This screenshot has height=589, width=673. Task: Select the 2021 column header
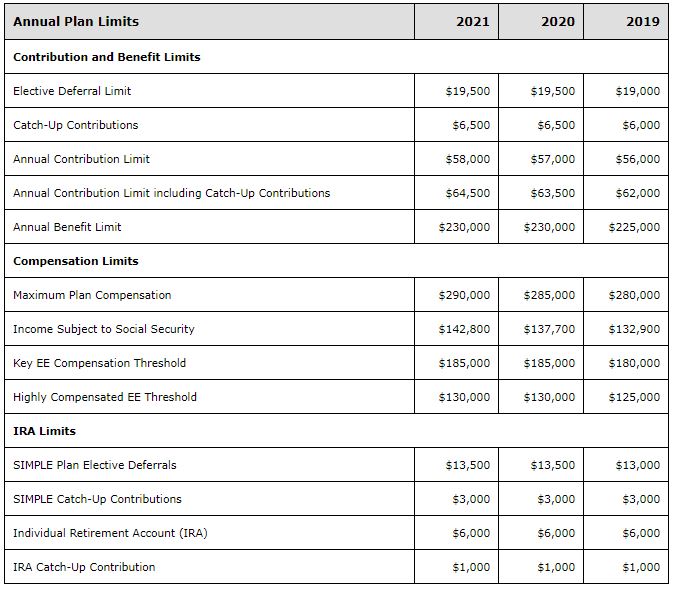(x=473, y=21)
